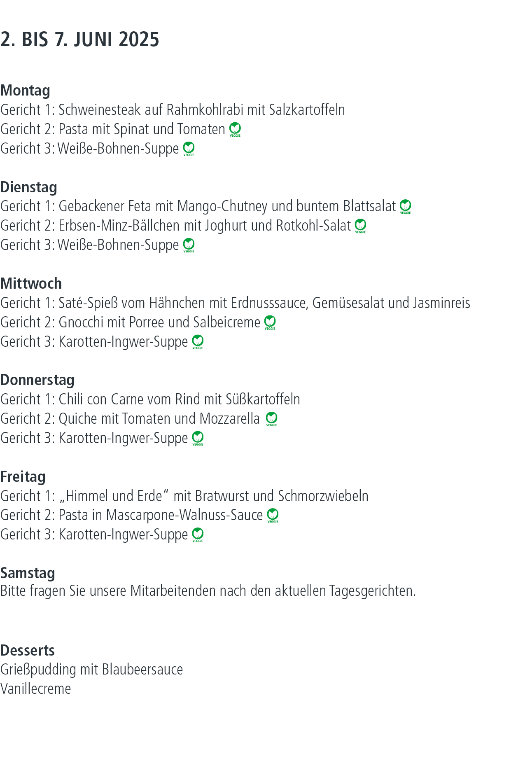
Task: Click the Mittwoch day heading
Action: pos(31,284)
